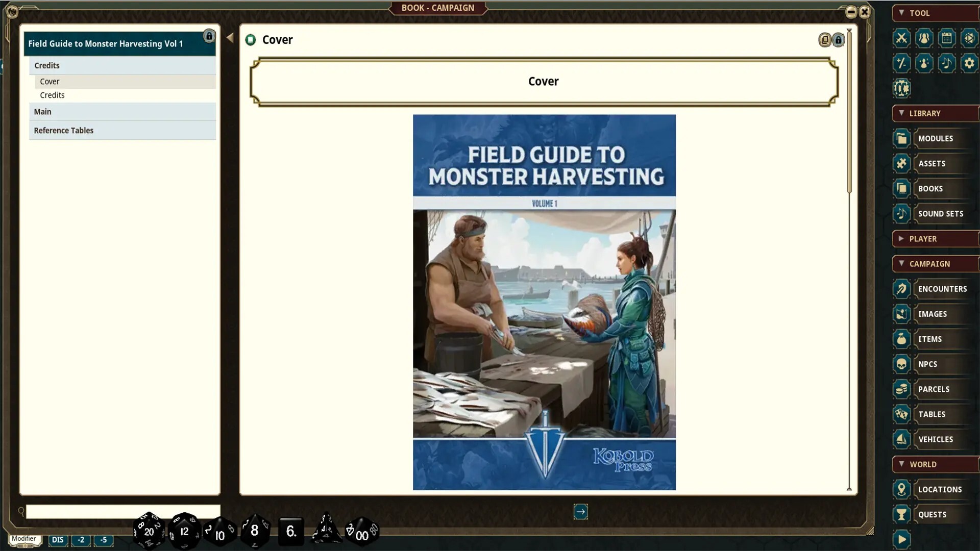Roll the d20 die in the dice tray
Viewport: 980px width, 551px height.
(149, 531)
